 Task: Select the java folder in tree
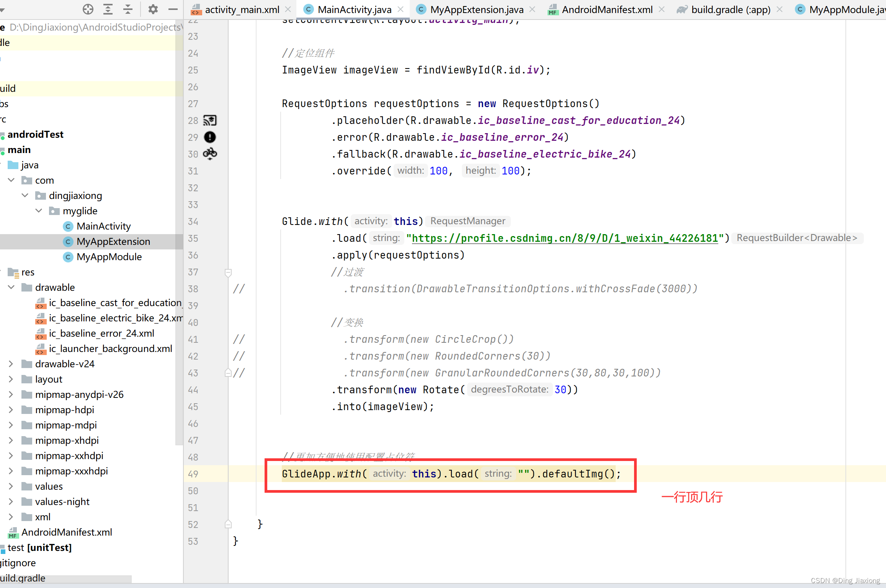[x=23, y=165]
